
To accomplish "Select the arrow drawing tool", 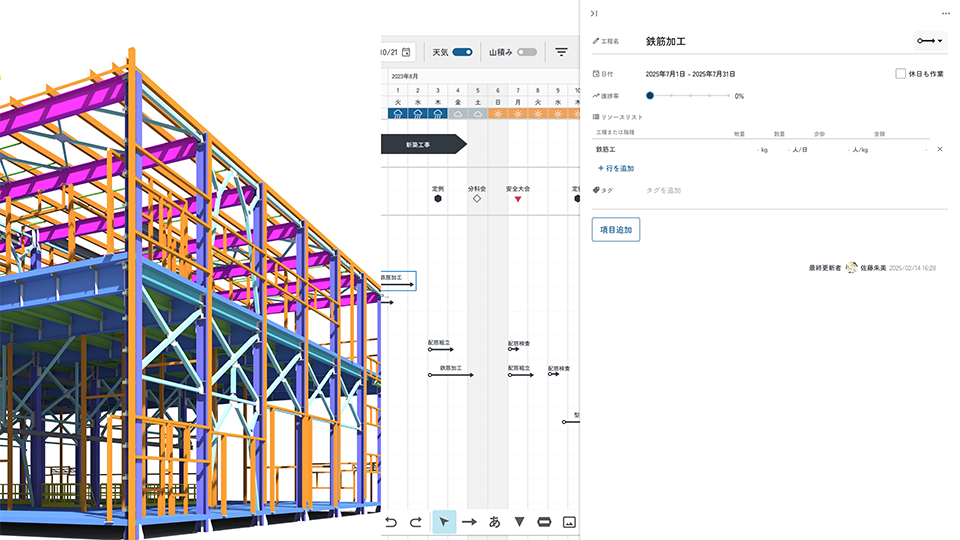I will point(470,522).
